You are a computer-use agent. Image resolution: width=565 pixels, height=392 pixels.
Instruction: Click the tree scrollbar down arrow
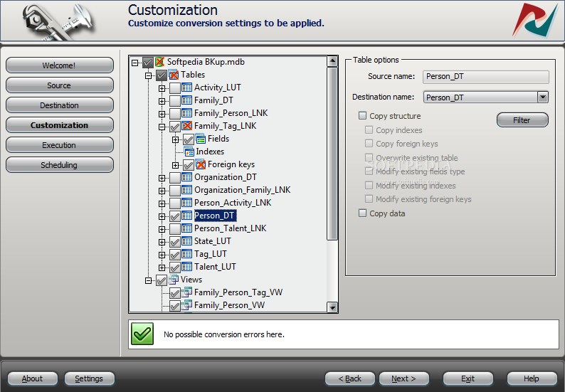(x=332, y=307)
